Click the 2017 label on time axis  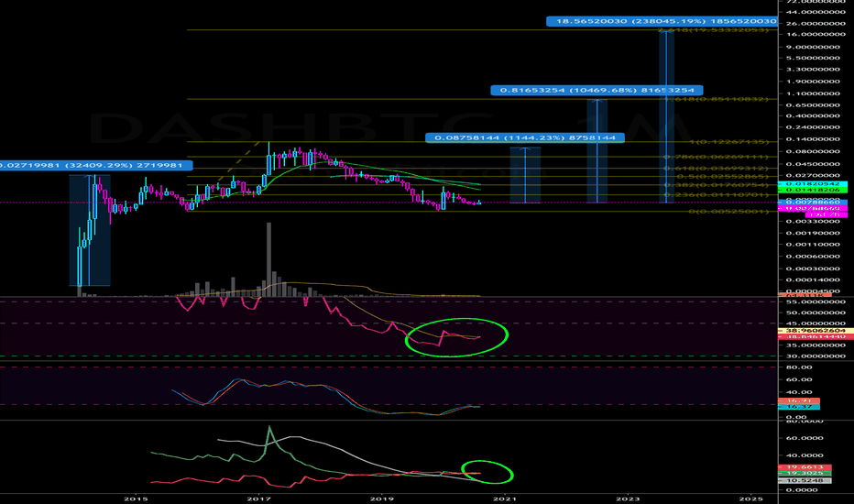pyautogui.click(x=258, y=499)
